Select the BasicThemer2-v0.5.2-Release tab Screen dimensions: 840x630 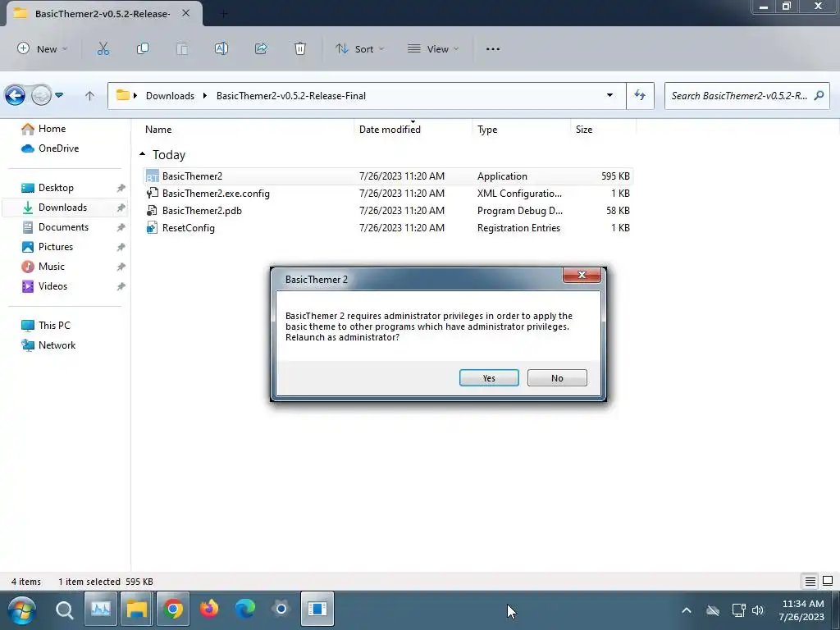103,14
